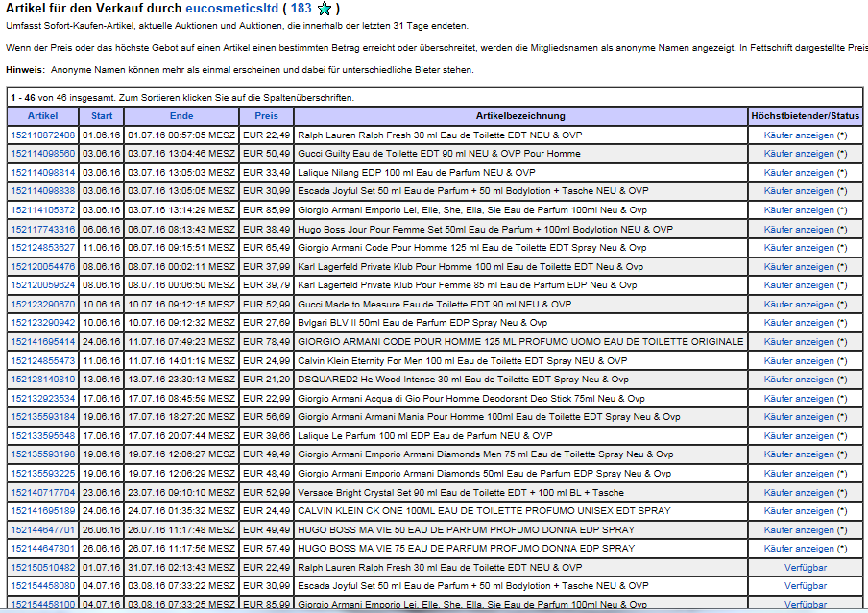Open item number 152124855473
The image size is (868, 613).
pyautogui.click(x=43, y=361)
